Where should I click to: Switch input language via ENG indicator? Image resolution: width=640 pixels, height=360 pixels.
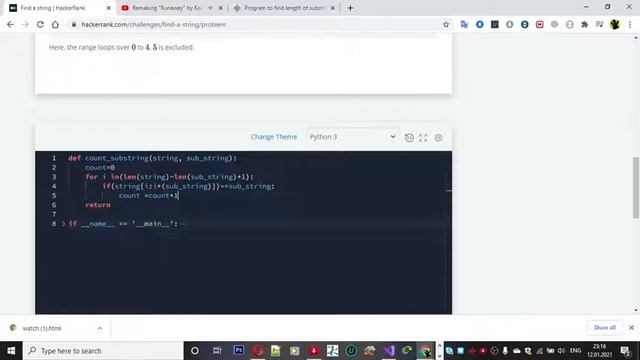[x=576, y=351]
